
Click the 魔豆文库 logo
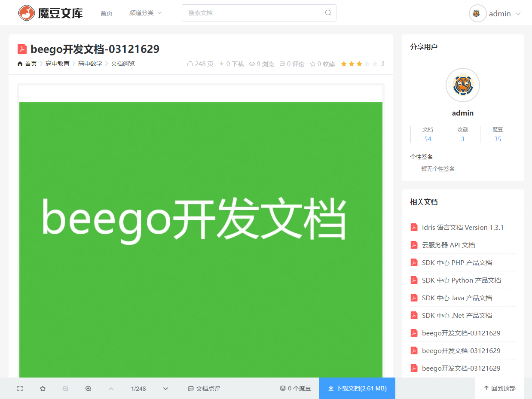pyautogui.click(x=50, y=13)
